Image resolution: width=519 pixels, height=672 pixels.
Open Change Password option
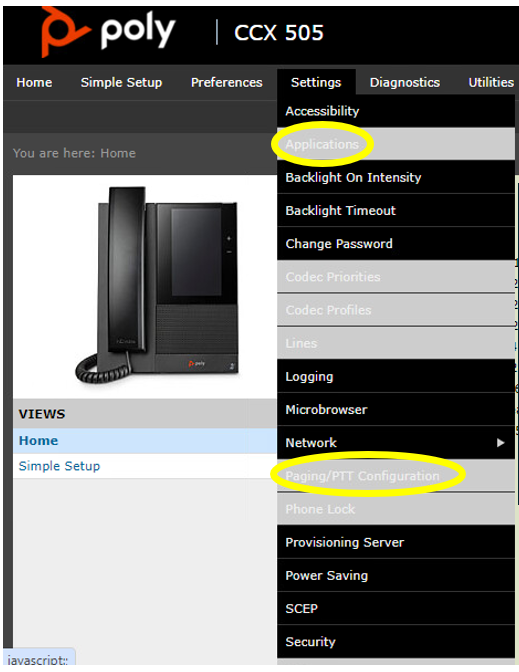click(396, 243)
